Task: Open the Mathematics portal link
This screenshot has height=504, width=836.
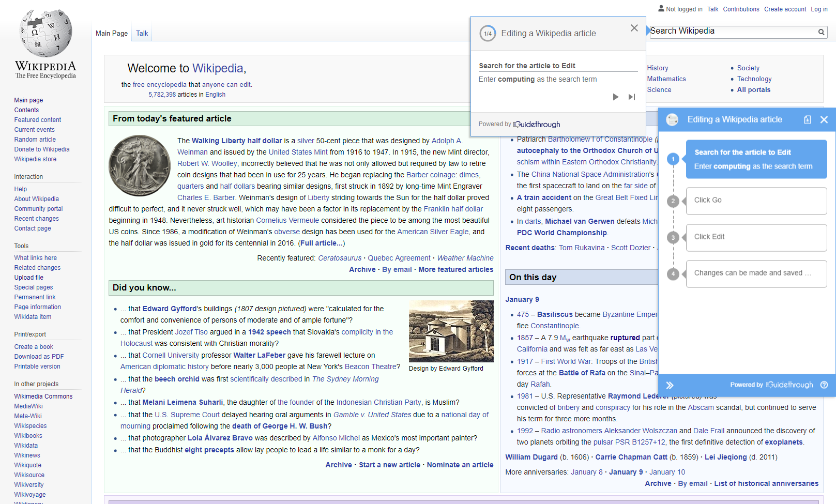Action: point(666,79)
